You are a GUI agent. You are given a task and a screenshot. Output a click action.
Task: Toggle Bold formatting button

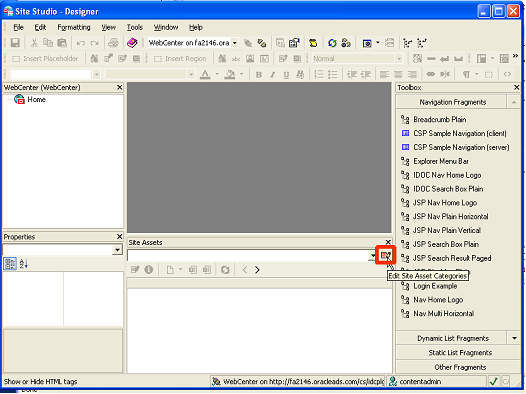pos(259,74)
